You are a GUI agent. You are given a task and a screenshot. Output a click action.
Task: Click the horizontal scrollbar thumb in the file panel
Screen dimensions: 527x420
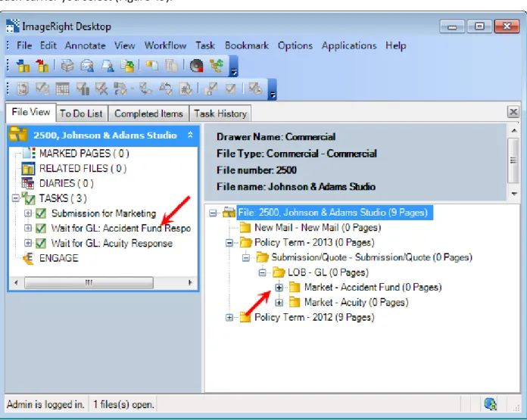(x=89, y=282)
